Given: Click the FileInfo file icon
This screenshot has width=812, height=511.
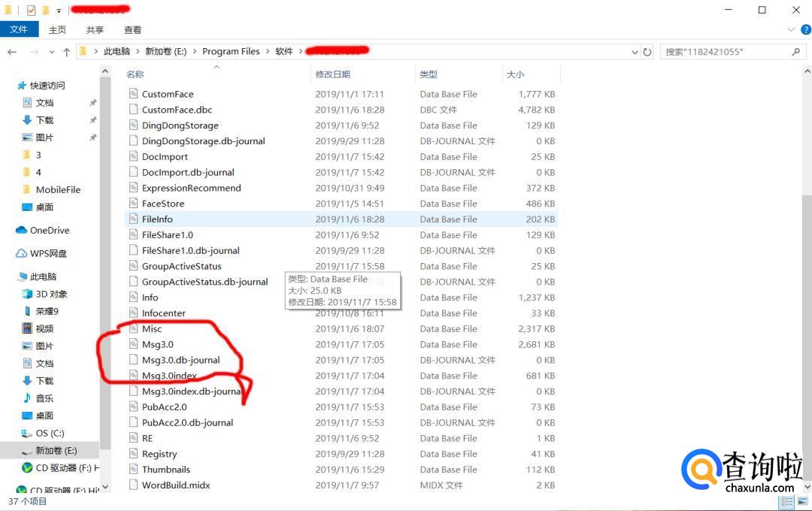Looking at the screenshot, I should pos(133,219).
